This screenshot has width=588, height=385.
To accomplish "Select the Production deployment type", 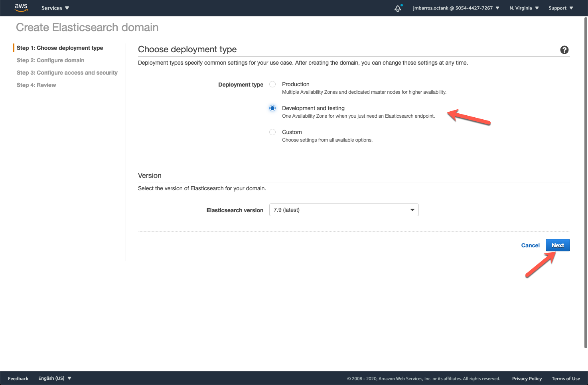I will tap(272, 84).
